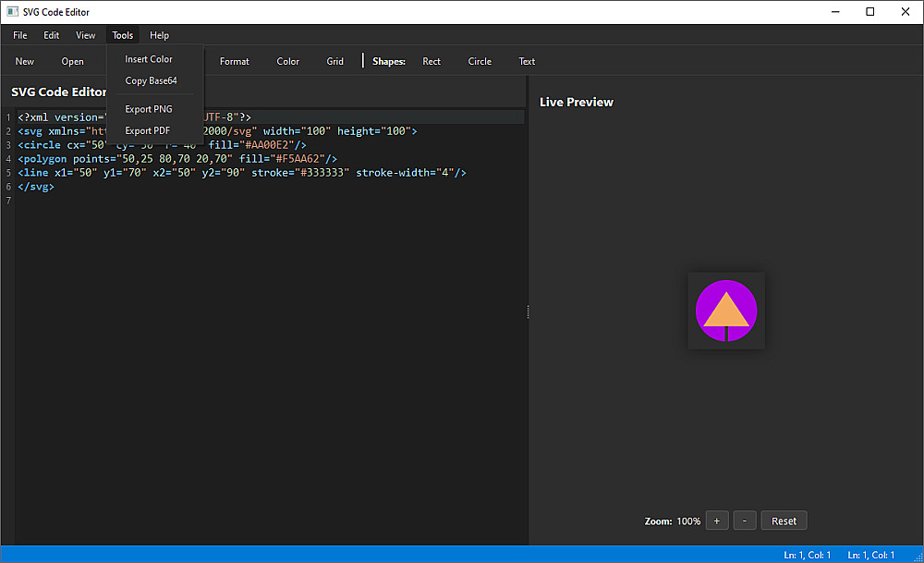The image size is (924, 563).
Task: Click the status bar resize grip
Action: [x=918, y=557]
